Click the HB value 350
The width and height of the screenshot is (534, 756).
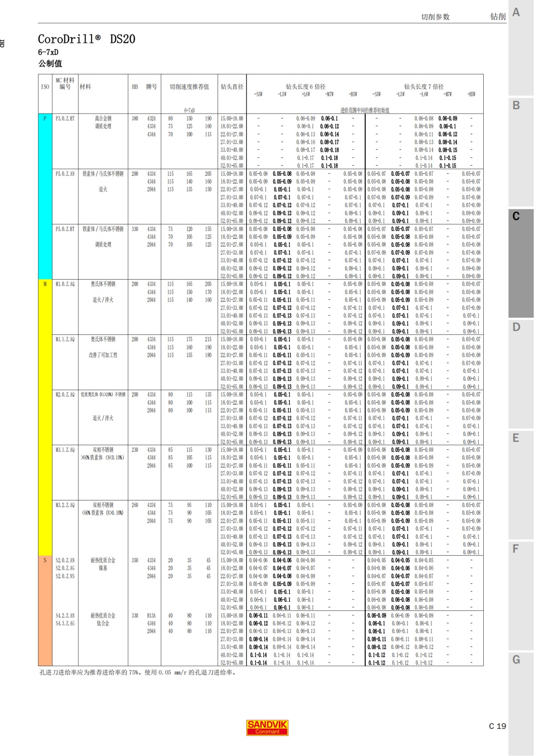[135, 560]
